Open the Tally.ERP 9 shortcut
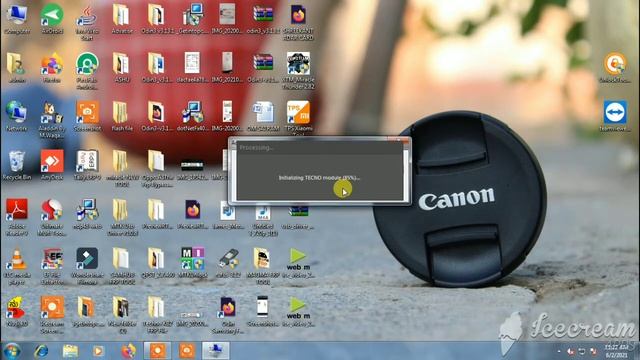 point(87,165)
